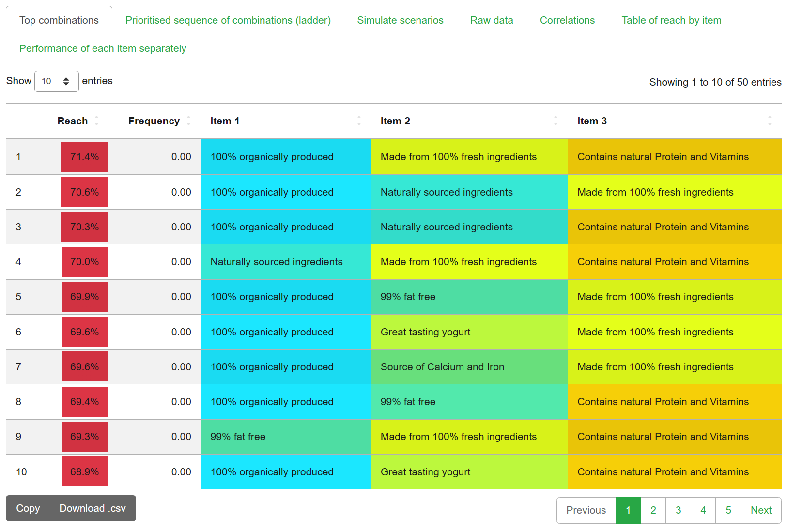This screenshot has width=787, height=532.
Task: Select Table of reach by item tab
Action: 671,20
